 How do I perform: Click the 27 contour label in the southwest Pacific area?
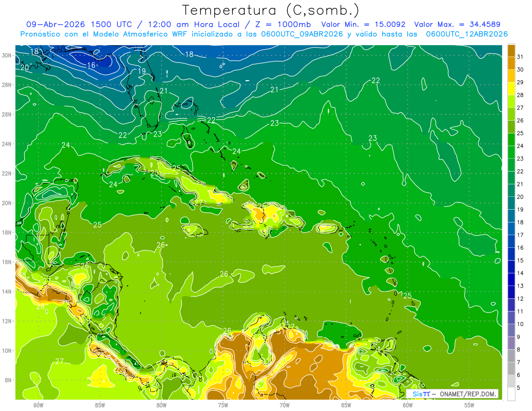(59, 361)
